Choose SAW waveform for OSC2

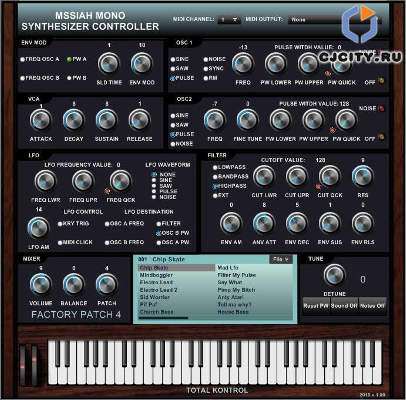[180, 125]
